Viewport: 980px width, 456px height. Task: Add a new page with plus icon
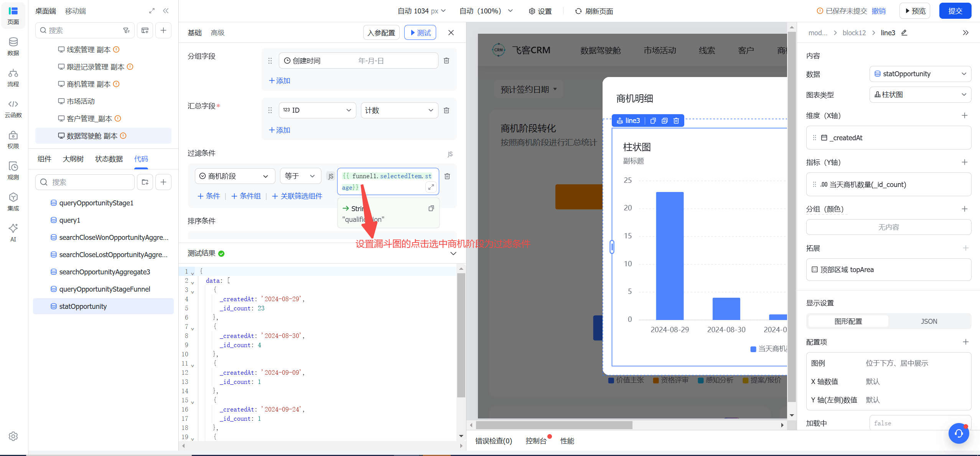163,30
